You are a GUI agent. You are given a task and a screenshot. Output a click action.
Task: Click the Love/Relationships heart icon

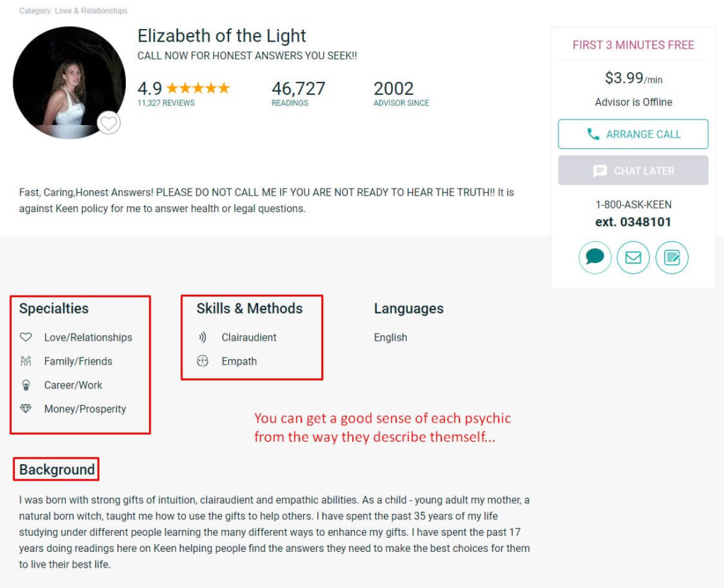26,337
